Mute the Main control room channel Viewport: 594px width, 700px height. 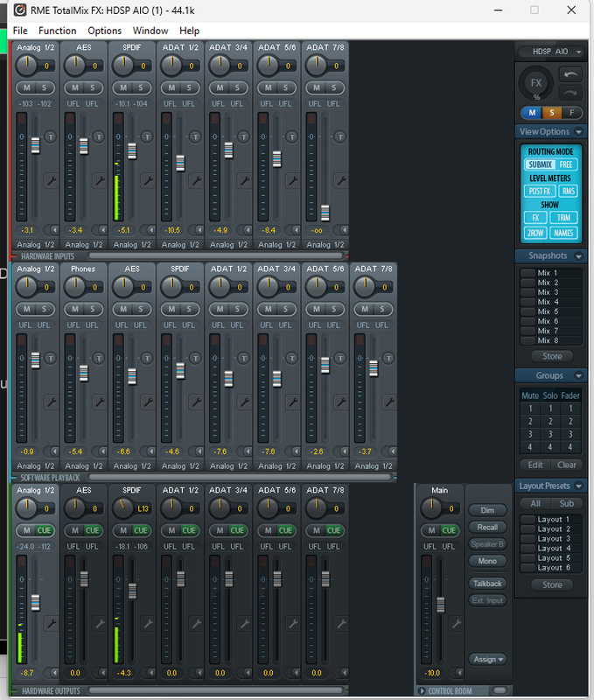tap(431, 530)
